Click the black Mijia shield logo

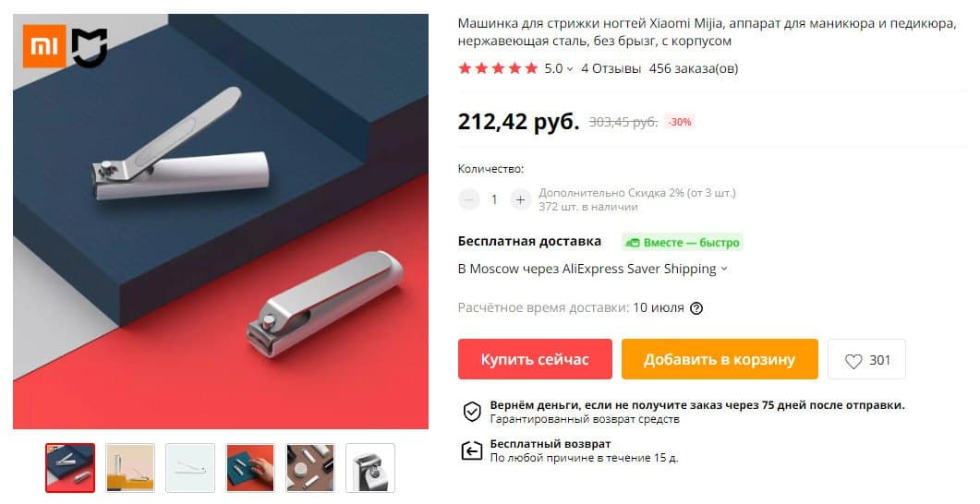pos(90,47)
